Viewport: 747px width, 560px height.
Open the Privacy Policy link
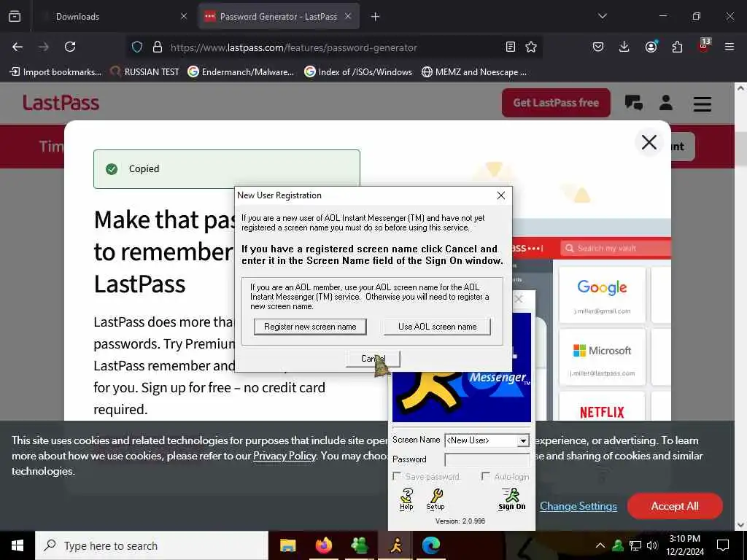point(285,456)
